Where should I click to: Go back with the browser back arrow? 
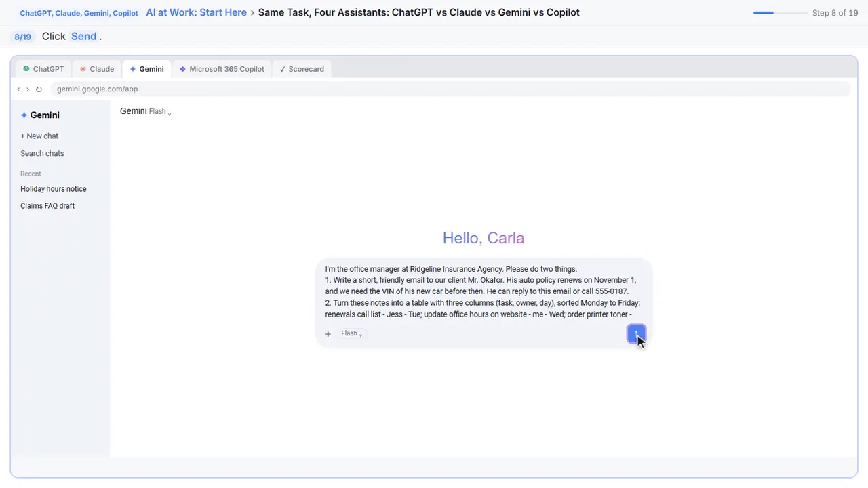pyautogui.click(x=18, y=89)
